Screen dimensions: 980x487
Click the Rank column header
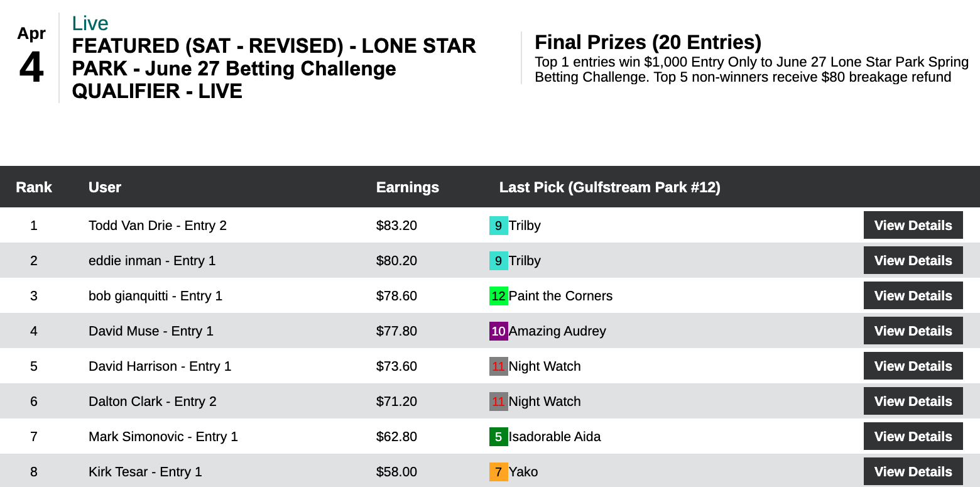tap(34, 187)
